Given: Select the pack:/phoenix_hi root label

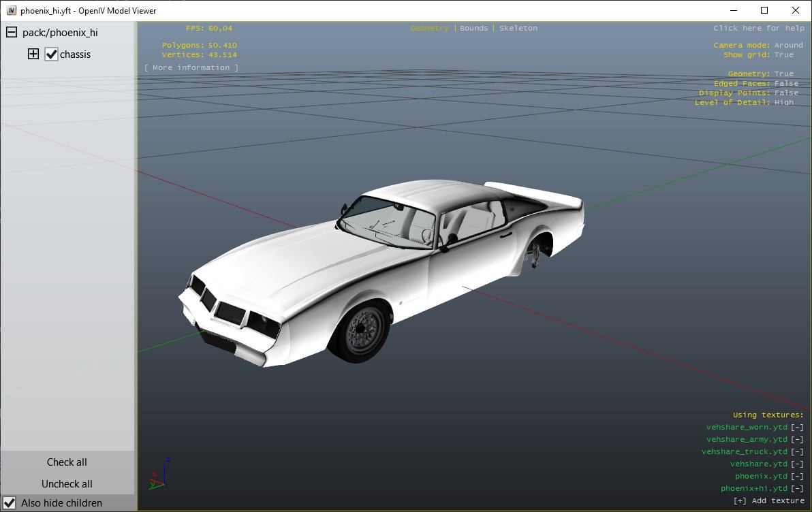Looking at the screenshot, I should click(x=60, y=33).
